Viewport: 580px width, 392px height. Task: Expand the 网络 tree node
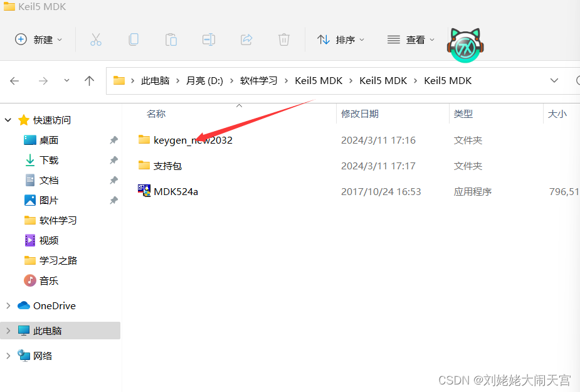[x=8, y=356]
